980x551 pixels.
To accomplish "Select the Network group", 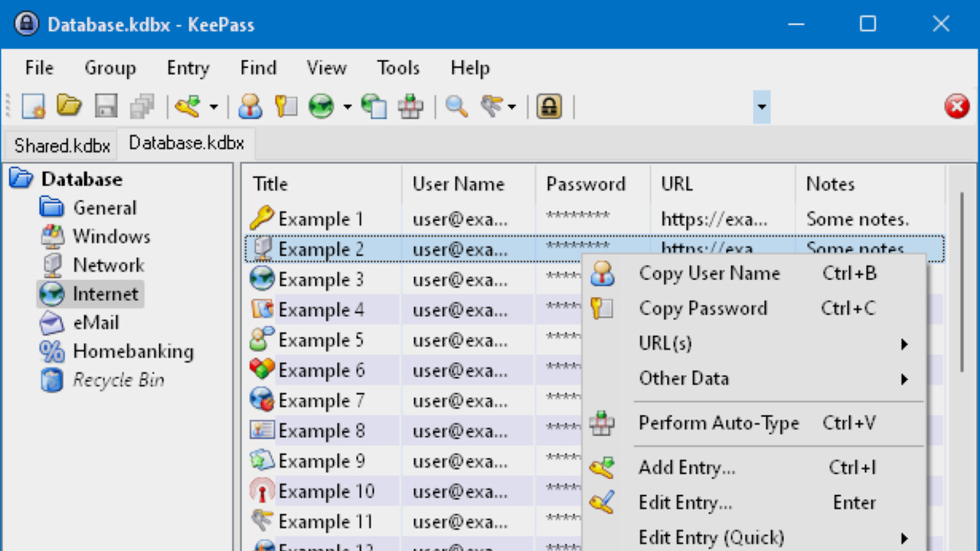I will 108,266.
